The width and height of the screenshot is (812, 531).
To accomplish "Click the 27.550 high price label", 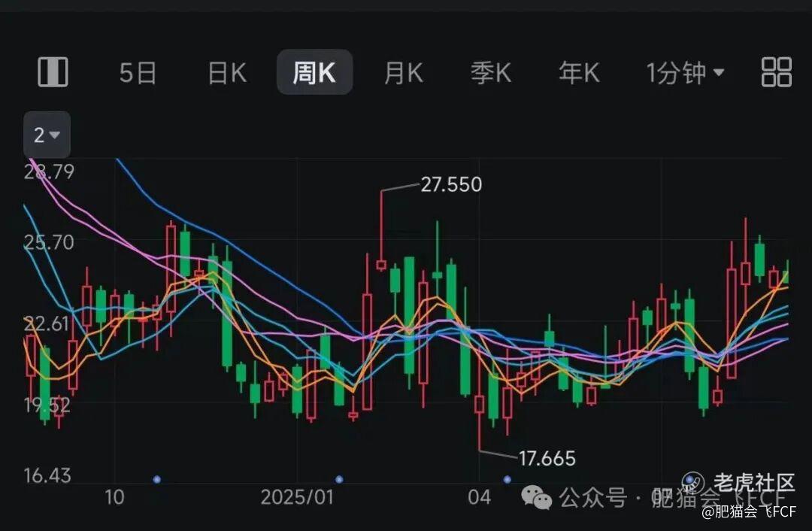I will click(x=451, y=184).
